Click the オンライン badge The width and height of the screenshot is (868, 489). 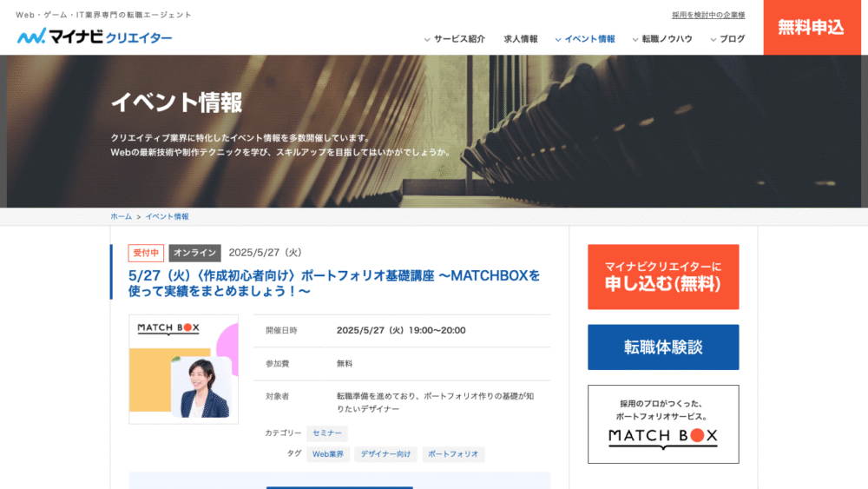tap(194, 253)
